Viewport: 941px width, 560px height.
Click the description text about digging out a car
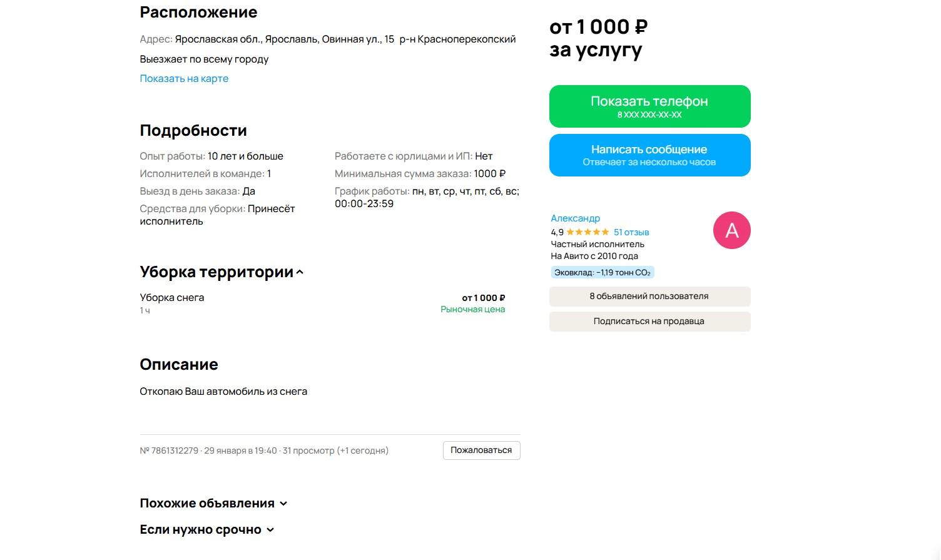[223, 392]
